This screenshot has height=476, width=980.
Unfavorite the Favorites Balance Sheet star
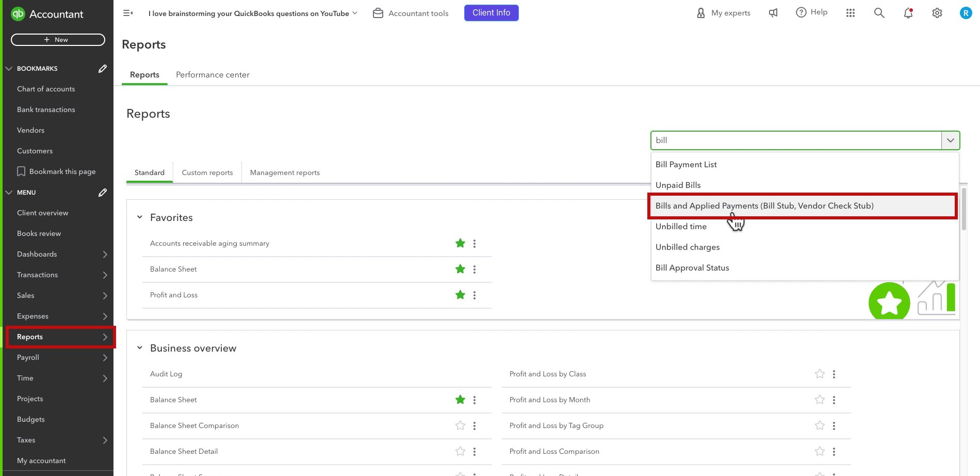460,269
